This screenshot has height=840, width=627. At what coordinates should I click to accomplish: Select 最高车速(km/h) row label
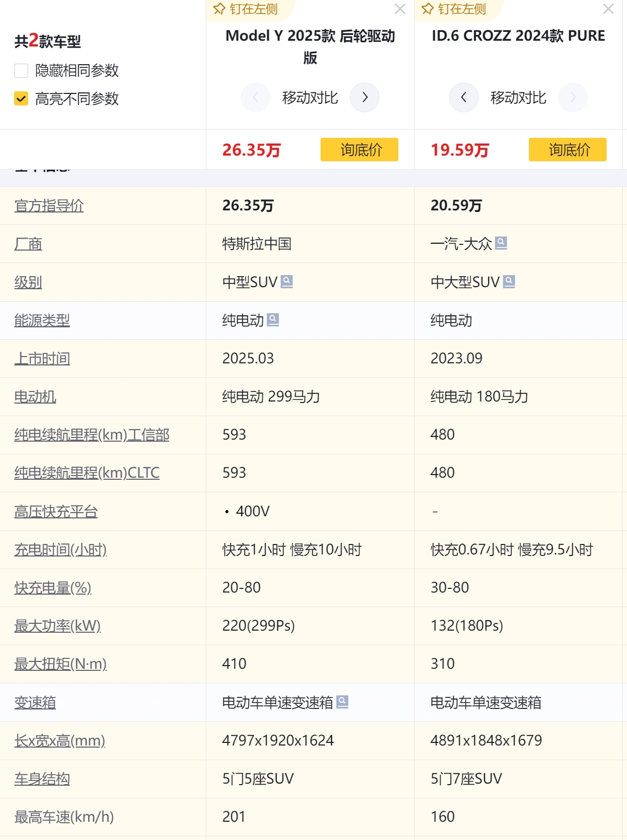click(64, 817)
